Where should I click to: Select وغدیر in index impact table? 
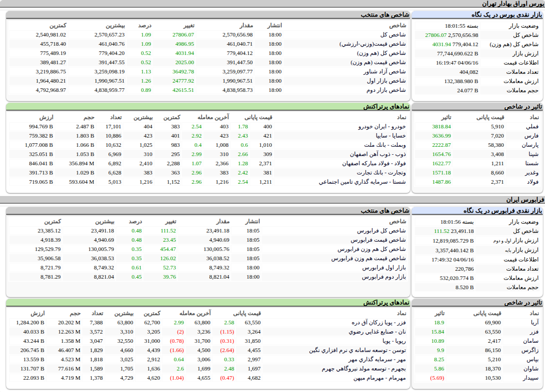tap(532, 173)
